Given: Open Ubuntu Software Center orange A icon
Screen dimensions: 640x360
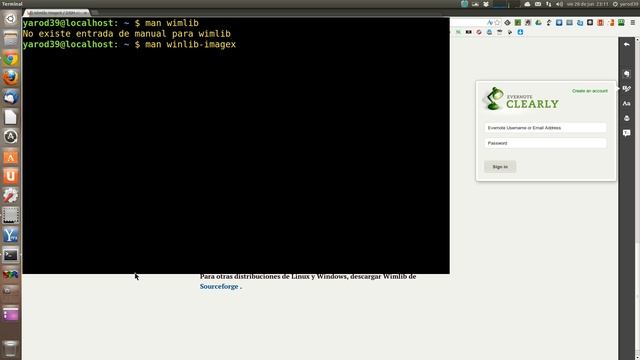Looking at the screenshot, I should coord(11,157).
